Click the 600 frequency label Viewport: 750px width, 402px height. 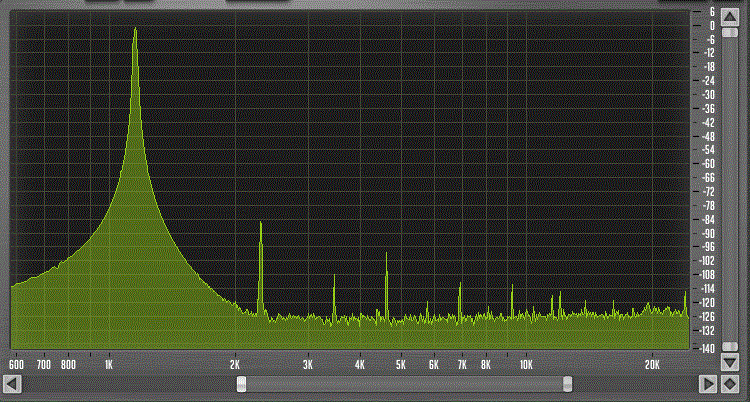pos(17,365)
